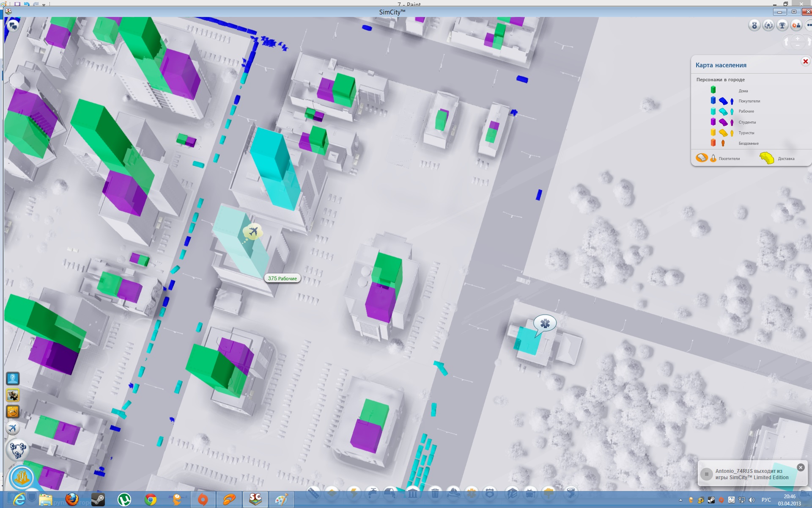Open the Fire service helmet menu
The width and height of the screenshot is (812, 508).
[x=453, y=493]
